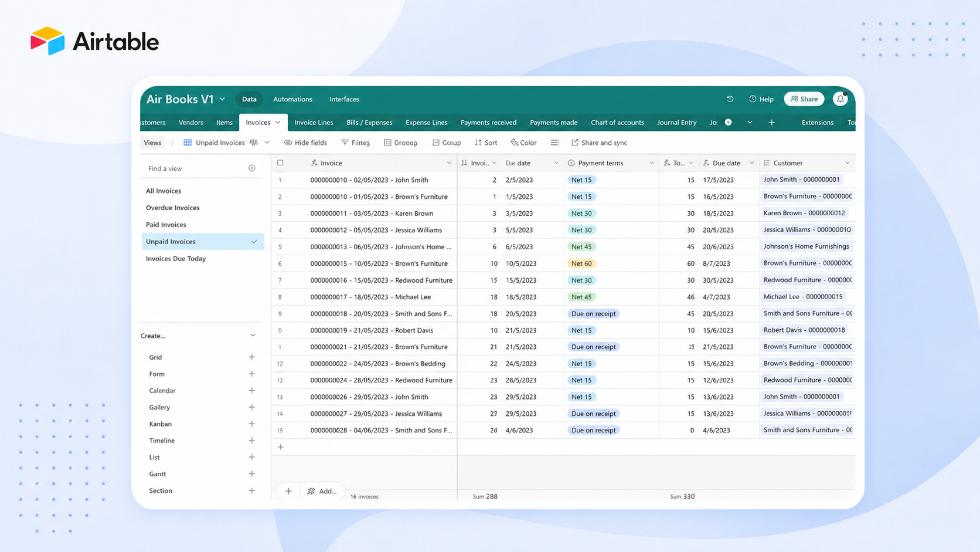The image size is (980, 552).
Task: Open the Color option
Action: tap(523, 143)
